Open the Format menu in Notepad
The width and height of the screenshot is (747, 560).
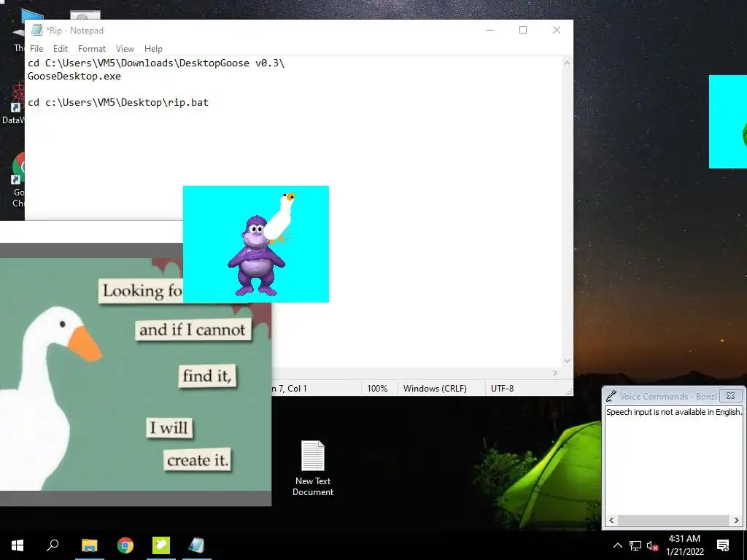(x=91, y=49)
